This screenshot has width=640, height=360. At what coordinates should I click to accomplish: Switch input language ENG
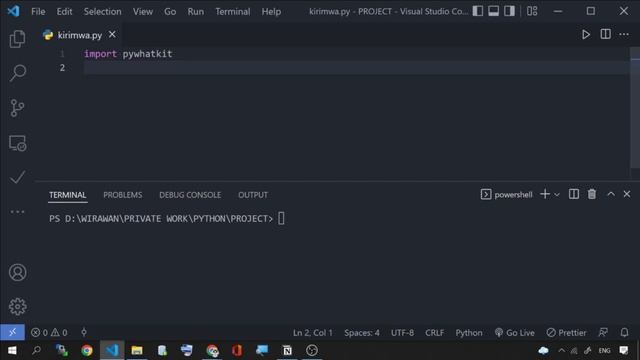604,351
